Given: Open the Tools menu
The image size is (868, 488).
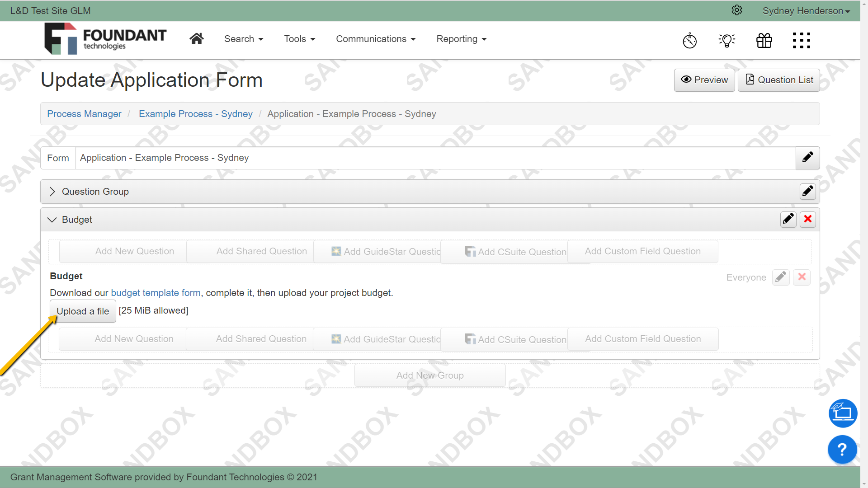Looking at the screenshot, I should click(x=299, y=39).
